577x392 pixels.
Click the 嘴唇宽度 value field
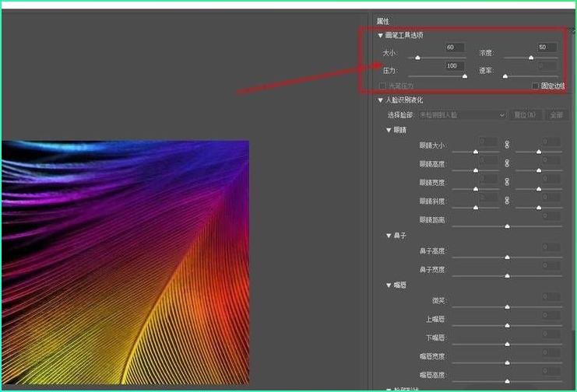coord(551,352)
